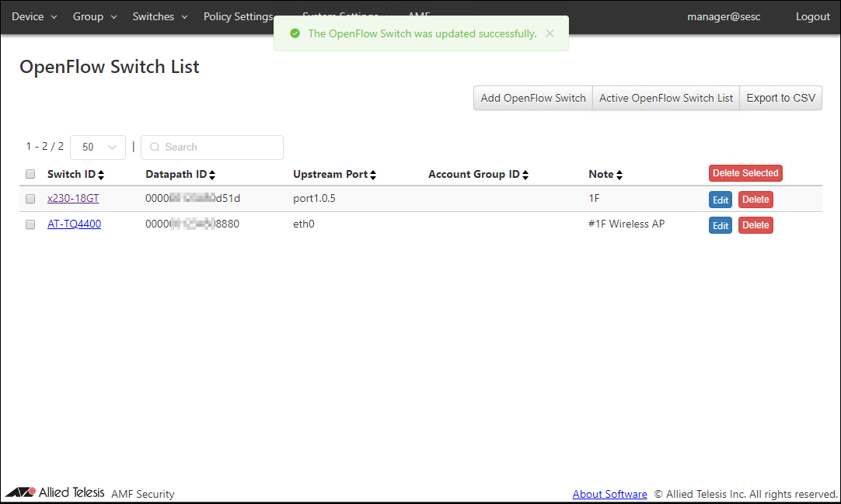This screenshot has height=504, width=841.
Task: Click the Allied Telesis logo
Action: (x=54, y=493)
